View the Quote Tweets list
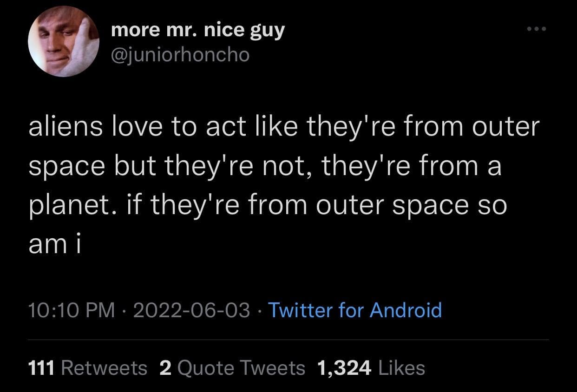The height and width of the screenshot is (392, 577). point(242,368)
